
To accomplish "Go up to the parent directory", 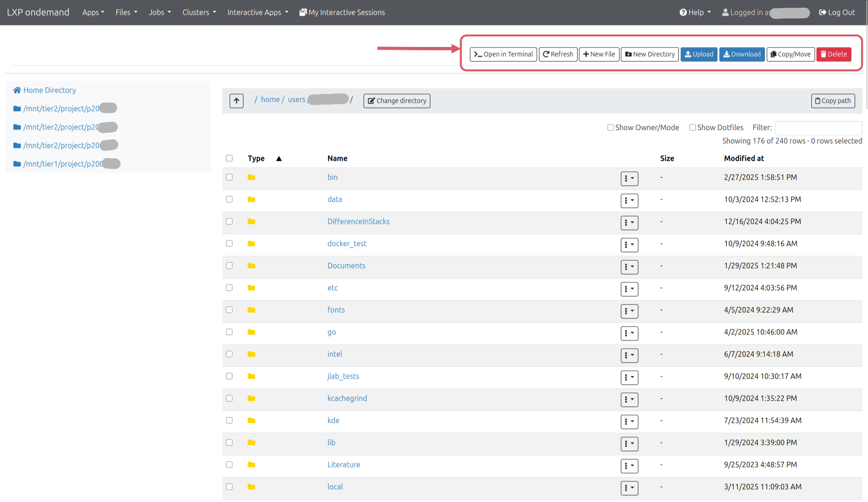I will tap(237, 101).
